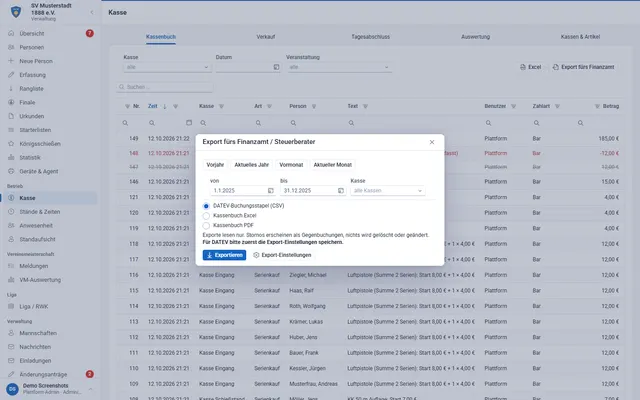Expand the Demo Screenshots user menu
Screen dimensions: 640x400
coord(49,389)
